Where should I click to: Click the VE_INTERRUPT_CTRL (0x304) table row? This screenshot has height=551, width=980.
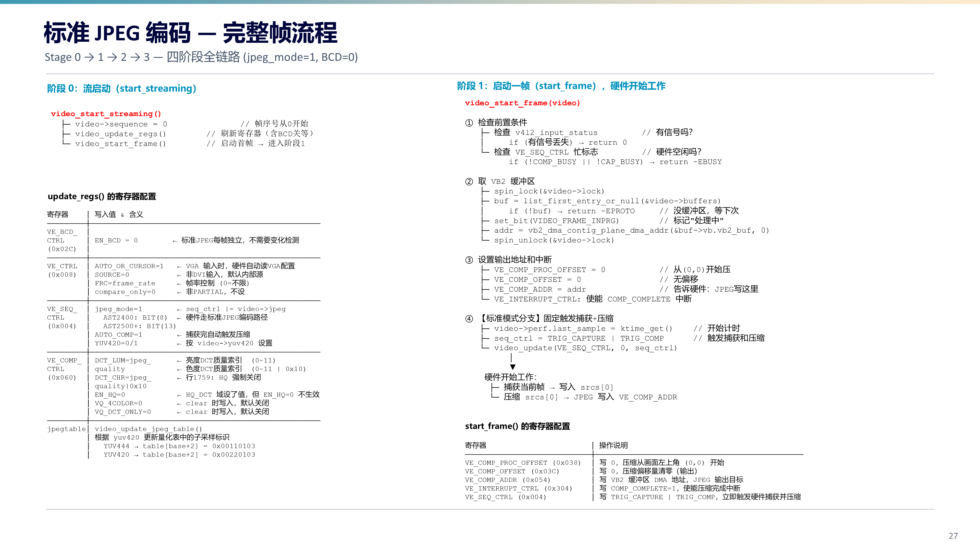pos(634,489)
